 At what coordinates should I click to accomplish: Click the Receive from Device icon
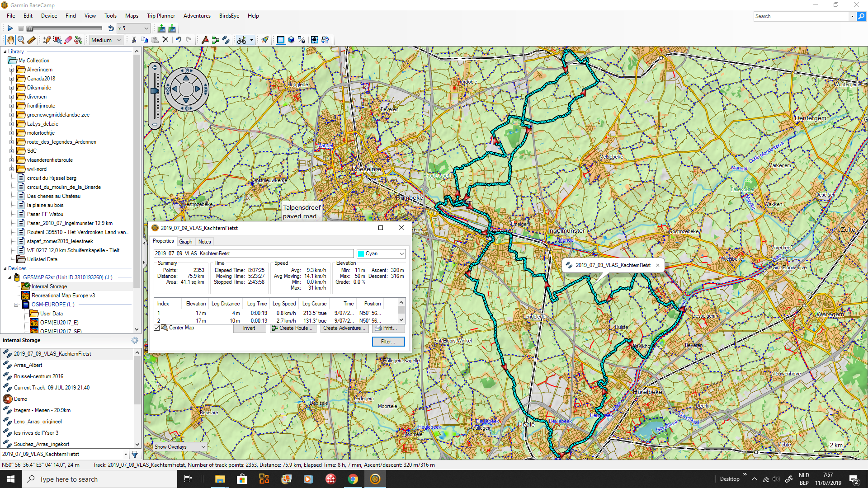click(x=172, y=28)
